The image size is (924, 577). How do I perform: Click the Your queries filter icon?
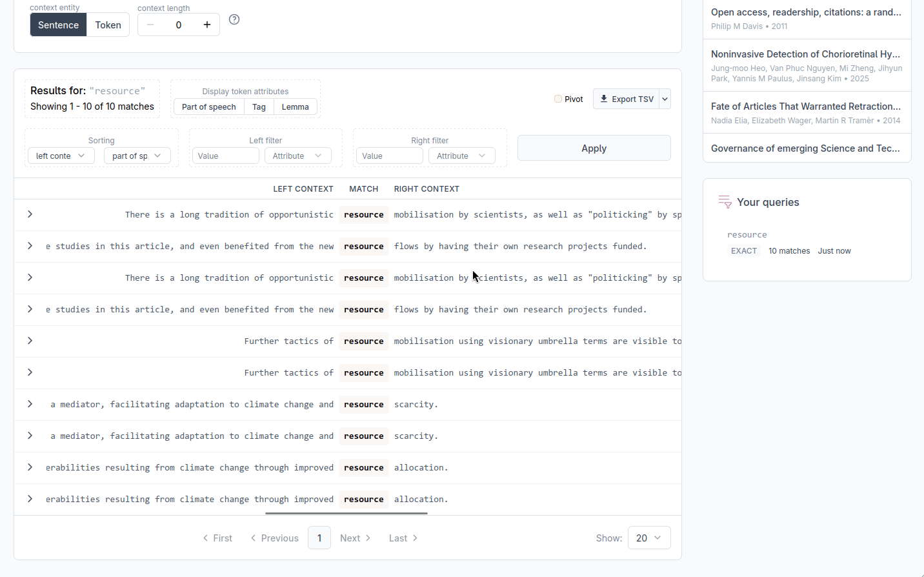click(725, 202)
